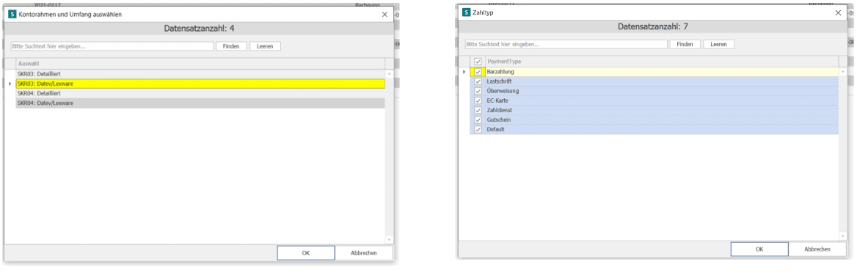Screen dimensions: 868x278
Task: Click scroll-up arrow in Kontorahmen list
Action: coord(389,73)
